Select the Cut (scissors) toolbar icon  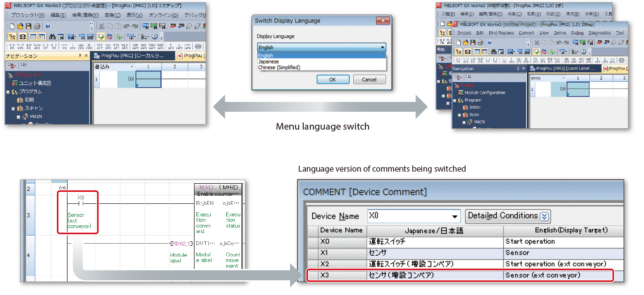102,26
